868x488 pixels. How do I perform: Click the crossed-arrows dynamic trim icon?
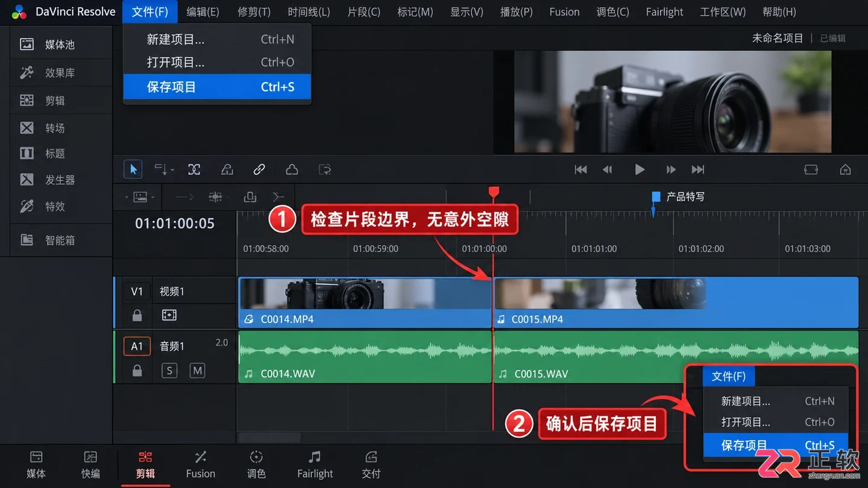(194, 169)
